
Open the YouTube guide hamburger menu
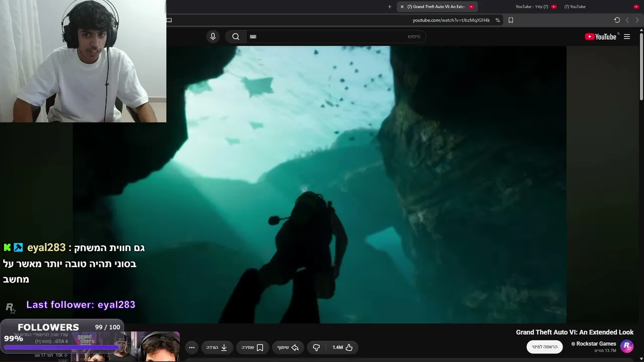(x=627, y=37)
